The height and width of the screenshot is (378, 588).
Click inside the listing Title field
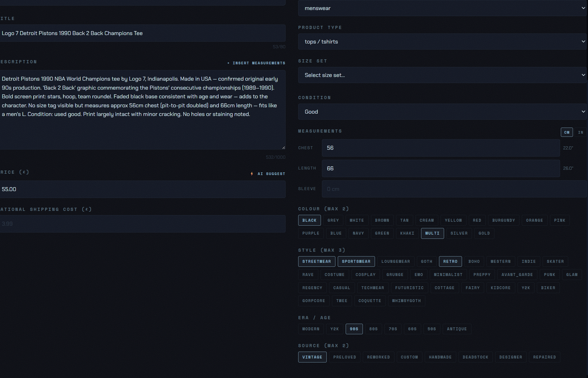pyautogui.click(x=142, y=33)
